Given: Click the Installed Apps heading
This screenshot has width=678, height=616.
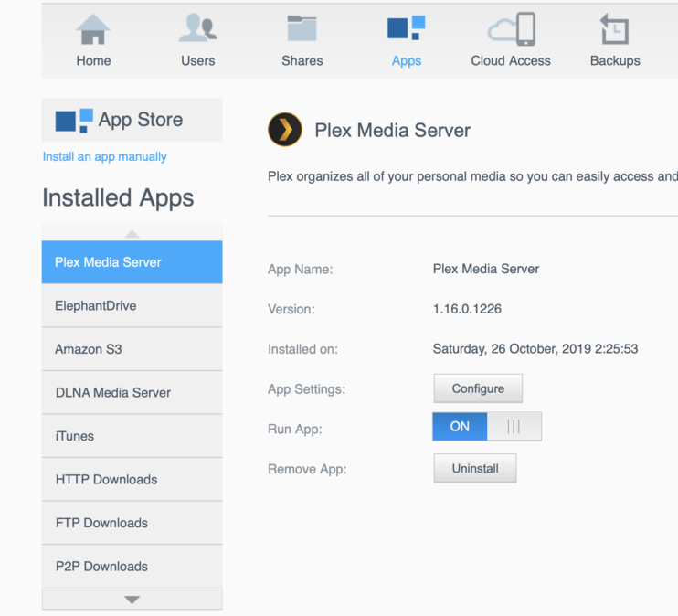Looking at the screenshot, I should point(118,198).
